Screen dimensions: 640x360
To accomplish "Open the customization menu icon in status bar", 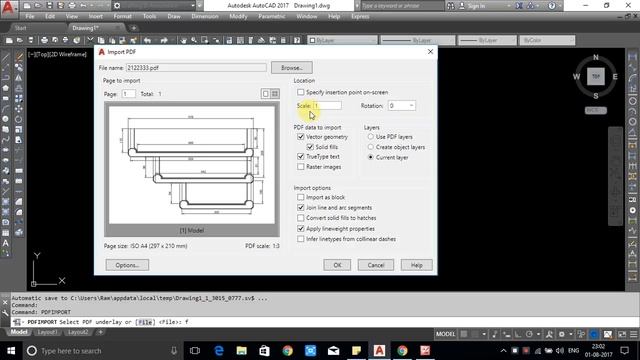I will [633, 334].
